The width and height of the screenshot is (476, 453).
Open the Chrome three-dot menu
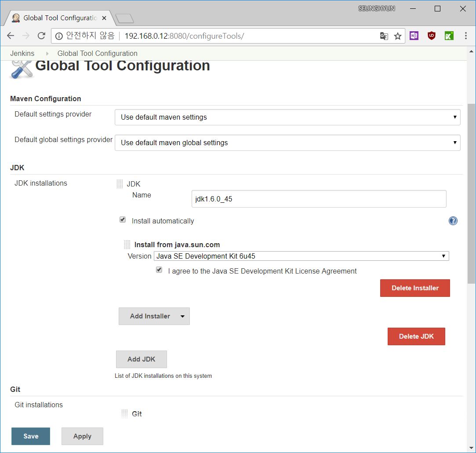(466, 36)
